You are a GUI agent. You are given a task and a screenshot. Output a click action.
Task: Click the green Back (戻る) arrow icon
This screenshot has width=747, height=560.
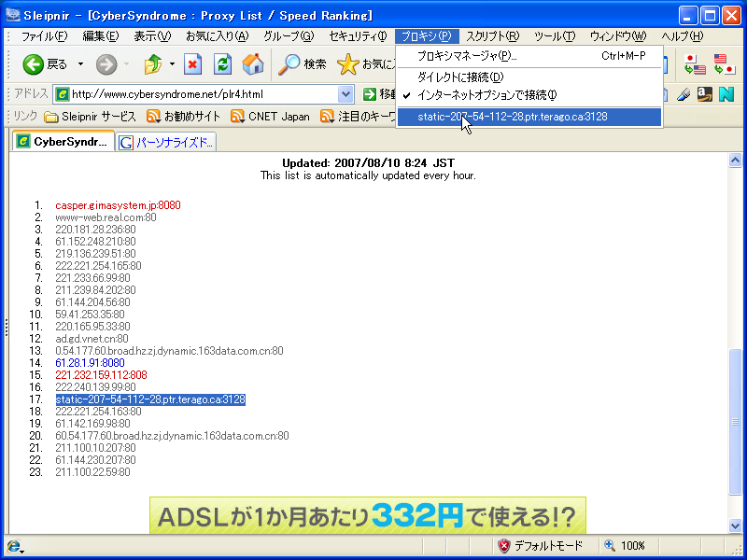33,64
